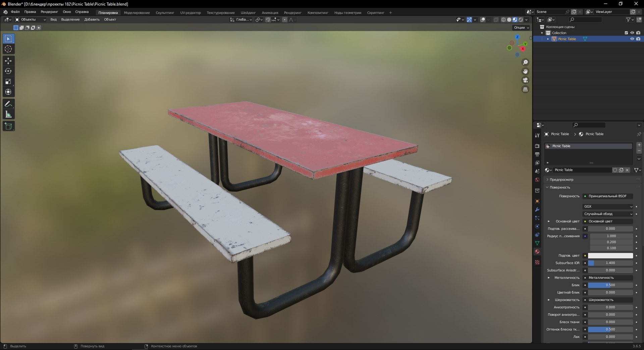Screen dimensions: 644x350
Task: Open the Рендеринг menu in top bar
Action: point(49,12)
